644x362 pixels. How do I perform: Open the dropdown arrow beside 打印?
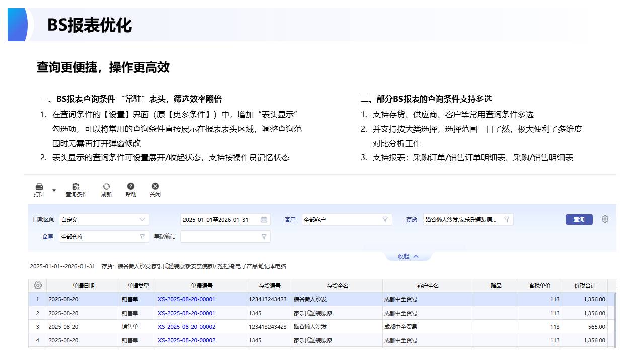pos(54,190)
